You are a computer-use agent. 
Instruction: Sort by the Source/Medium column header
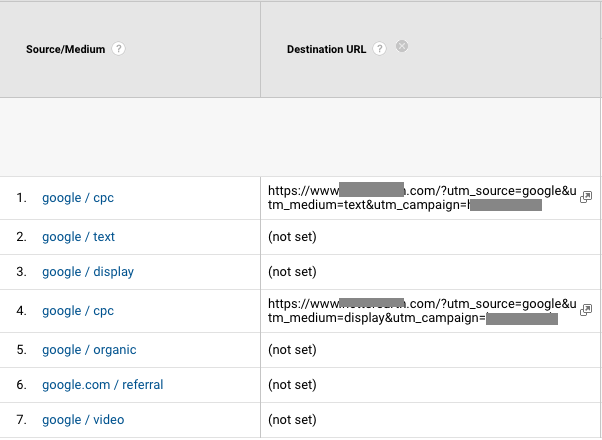click(x=66, y=48)
